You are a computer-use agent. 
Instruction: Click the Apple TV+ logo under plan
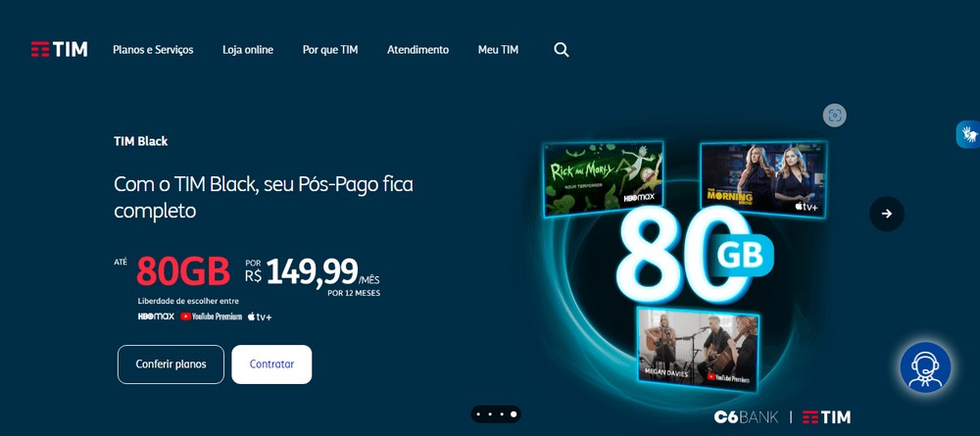tap(260, 316)
